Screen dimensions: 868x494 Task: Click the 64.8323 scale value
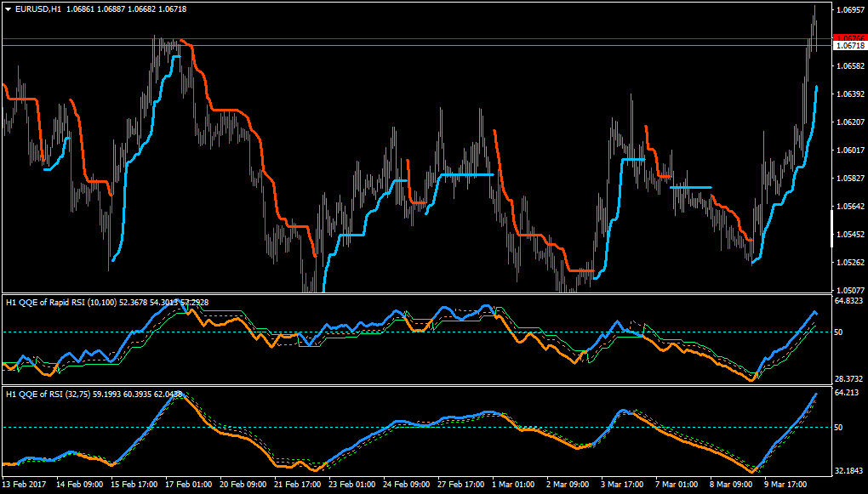(x=849, y=301)
